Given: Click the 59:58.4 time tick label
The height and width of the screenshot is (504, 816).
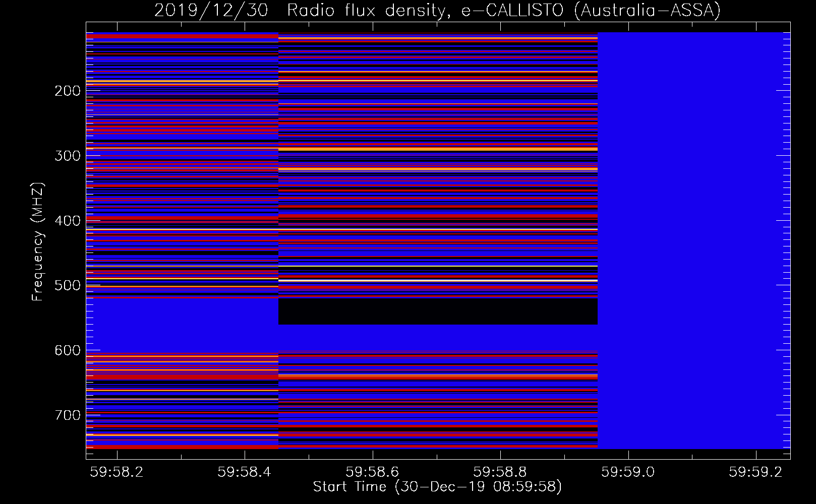Looking at the screenshot, I should coord(244,472).
